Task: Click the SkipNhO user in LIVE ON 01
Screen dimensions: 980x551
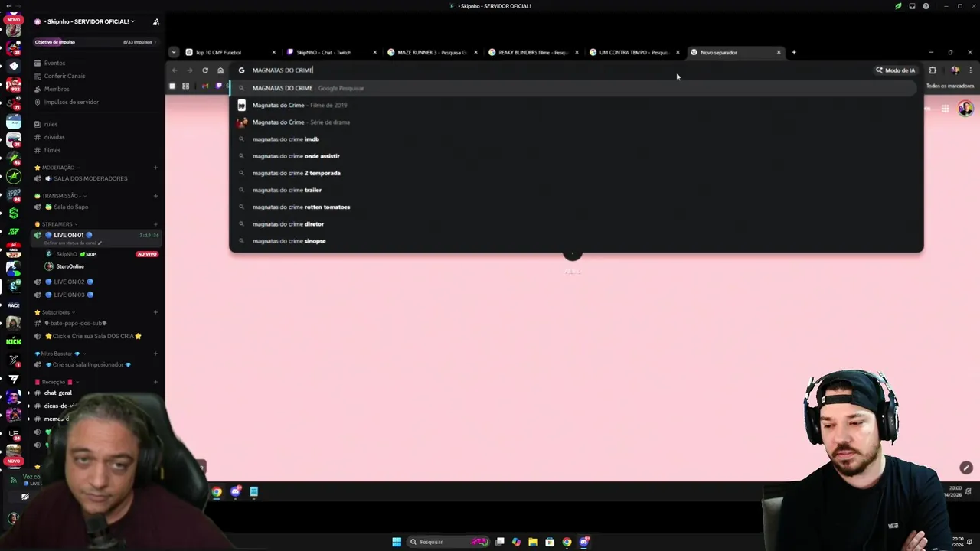Action: pyautogui.click(x=67, y=254)
